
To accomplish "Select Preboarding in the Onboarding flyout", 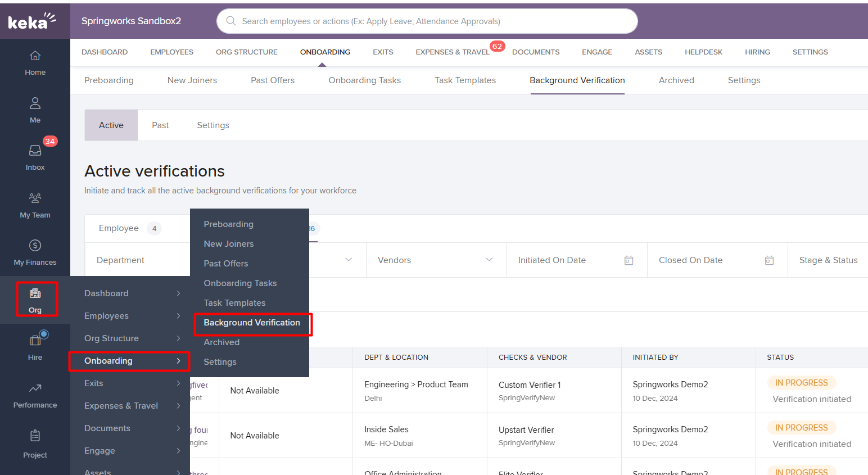I will pyautogui.click(x=228, y=224).
